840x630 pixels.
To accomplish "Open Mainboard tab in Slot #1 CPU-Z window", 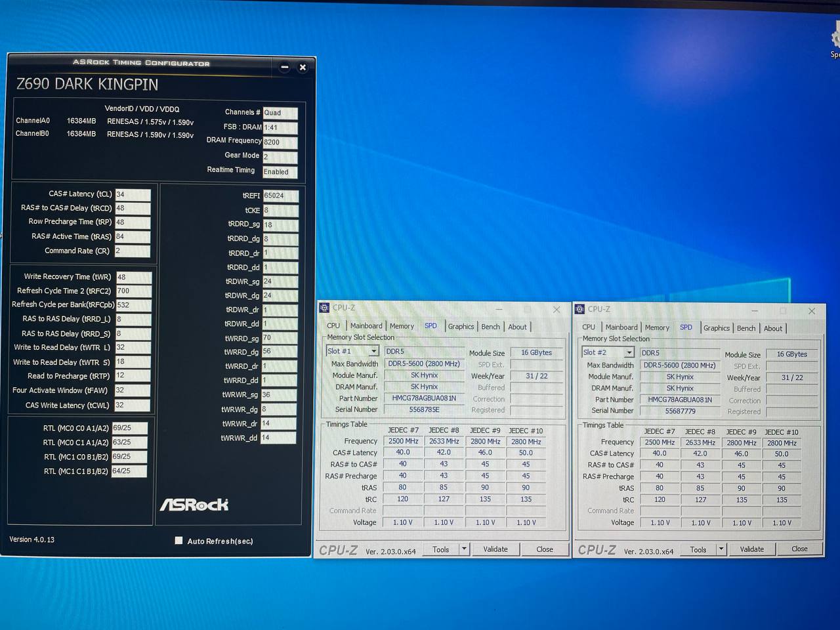I will tap(366, 326).
